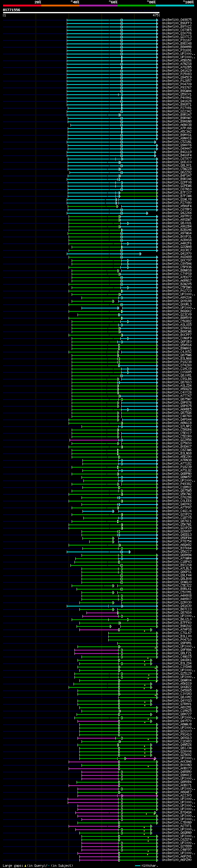The width and height of the screenshot is (197, 868).
Task: Pick the UniRef100_Q945C9 entry
Action: pos(177,78)
